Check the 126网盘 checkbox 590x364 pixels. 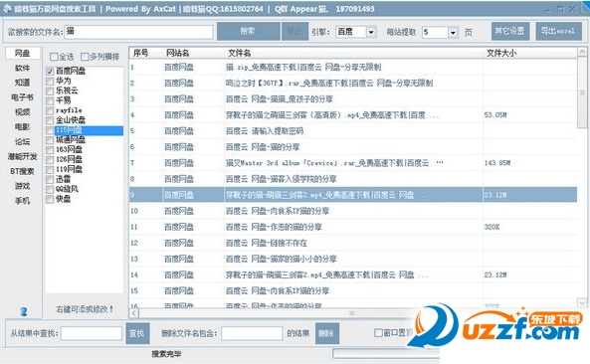[x=50, y=159]
